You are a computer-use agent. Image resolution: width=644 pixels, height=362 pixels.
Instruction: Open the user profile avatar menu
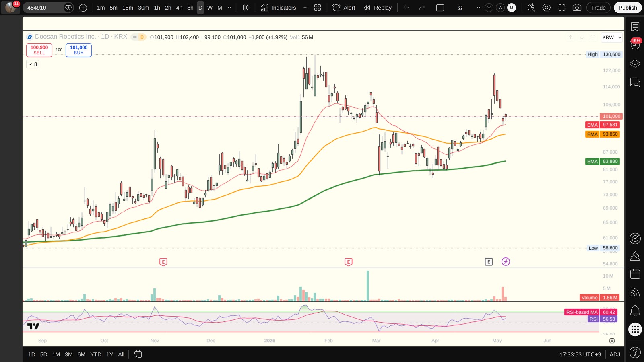(x=10, y=7)
